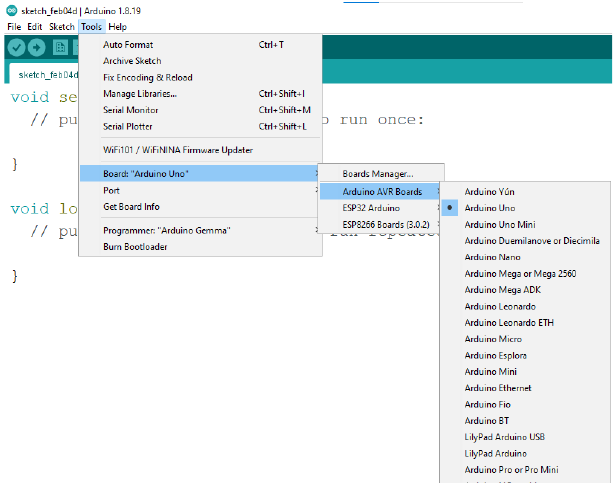
Task: Close the Tools menu
Action: (92, 27)
